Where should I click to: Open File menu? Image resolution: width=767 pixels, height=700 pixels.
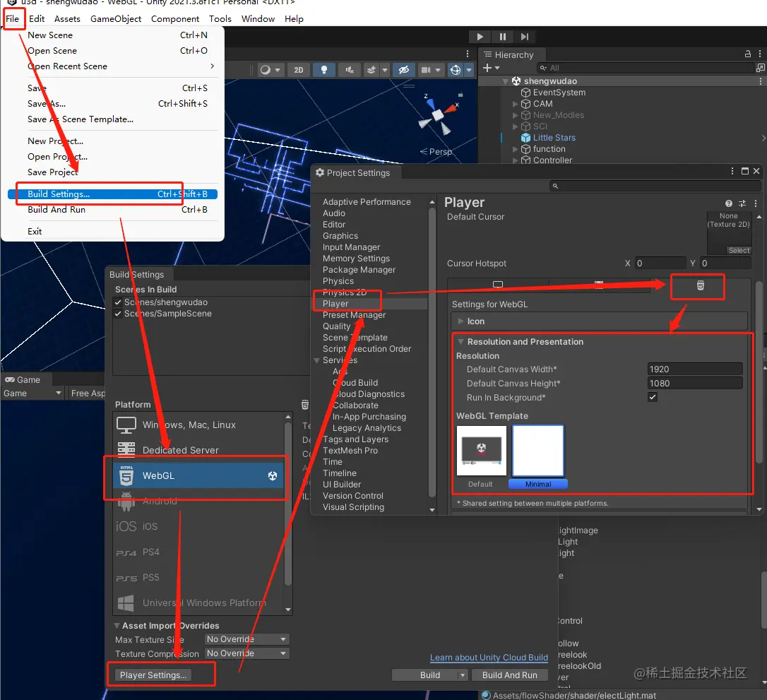point(12,18)
